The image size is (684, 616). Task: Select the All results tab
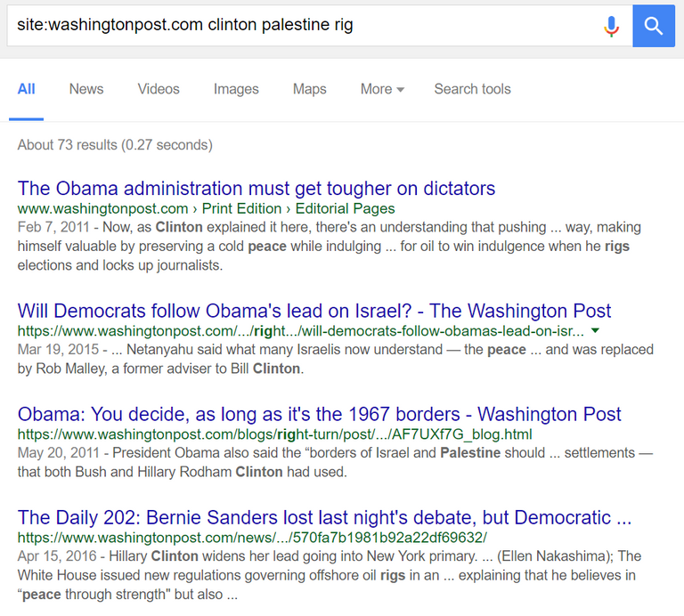(x=26, y=89)
